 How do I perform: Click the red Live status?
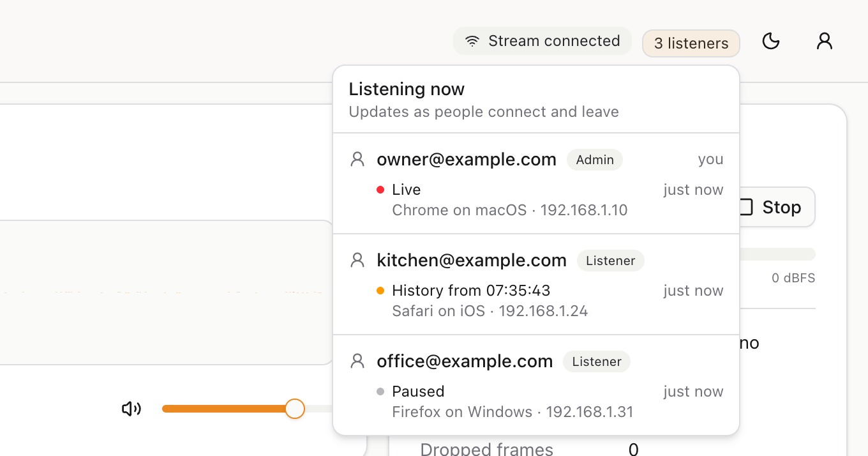399,190
